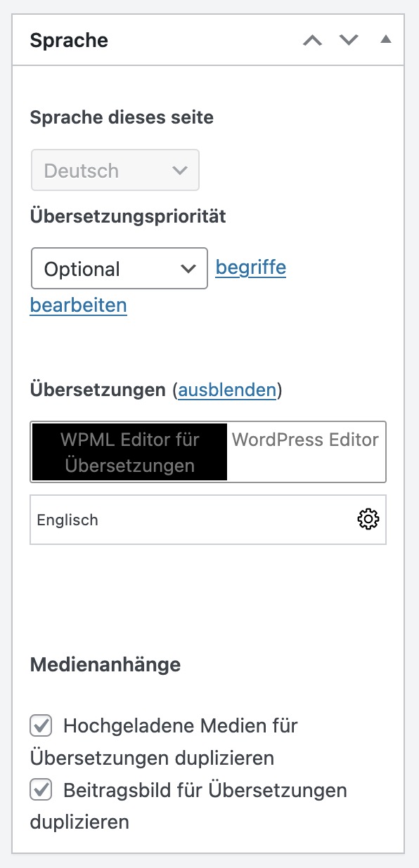Collapse the Sprache panel with triangle toggle

[385, 39]
